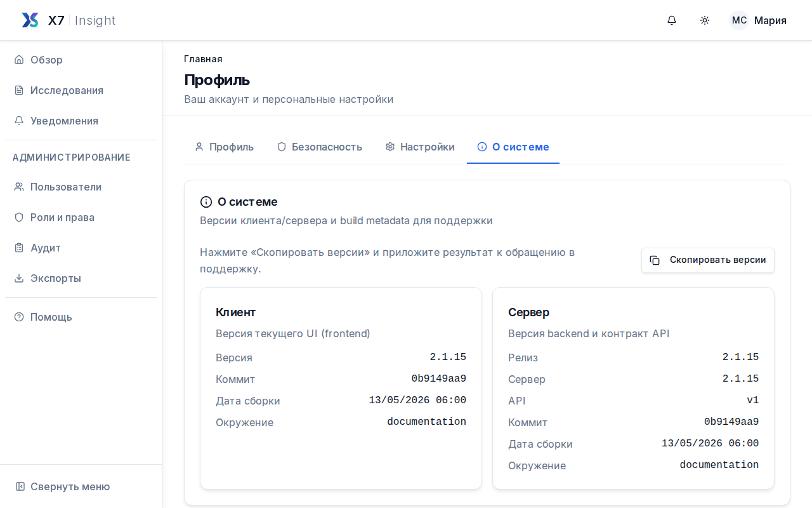Screen dimensions: 812x508
Task: Click the document icon beside Исследования
Action: click(19, 90)
